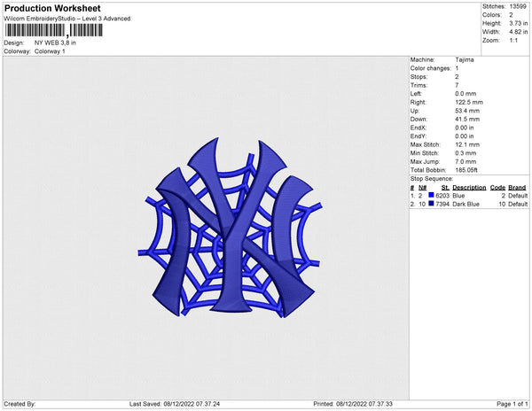Select the 'Dark Blue' description in row 2

(465, 205)
